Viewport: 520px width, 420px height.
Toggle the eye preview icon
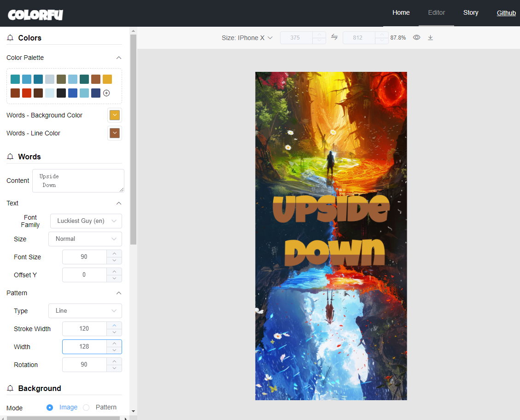416,37
